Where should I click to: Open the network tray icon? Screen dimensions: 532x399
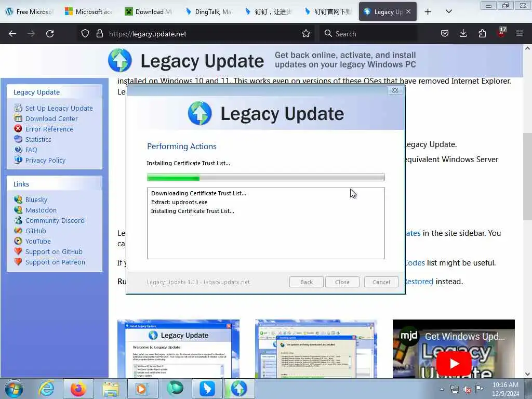(455, 390)
